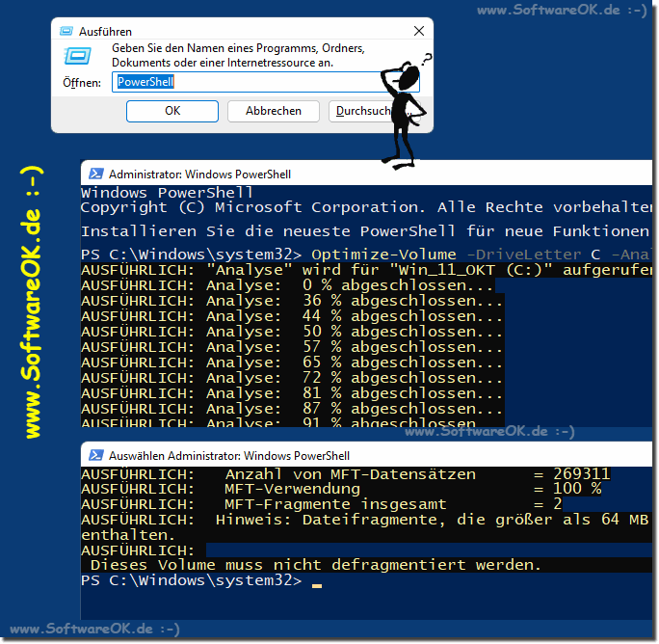Click the line 'Analyse: 44 % abgeschlossen'
Viewport: 659px width, 644px height.
coord(292,316)
